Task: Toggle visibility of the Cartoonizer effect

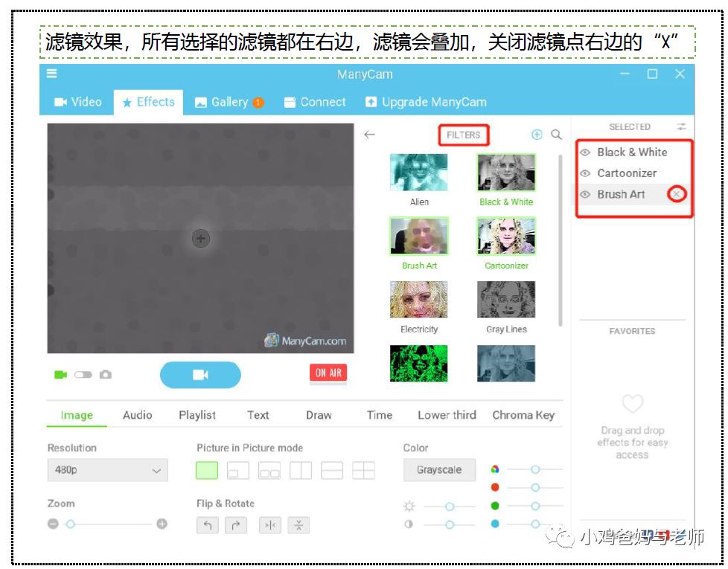Action: point(586,173)
